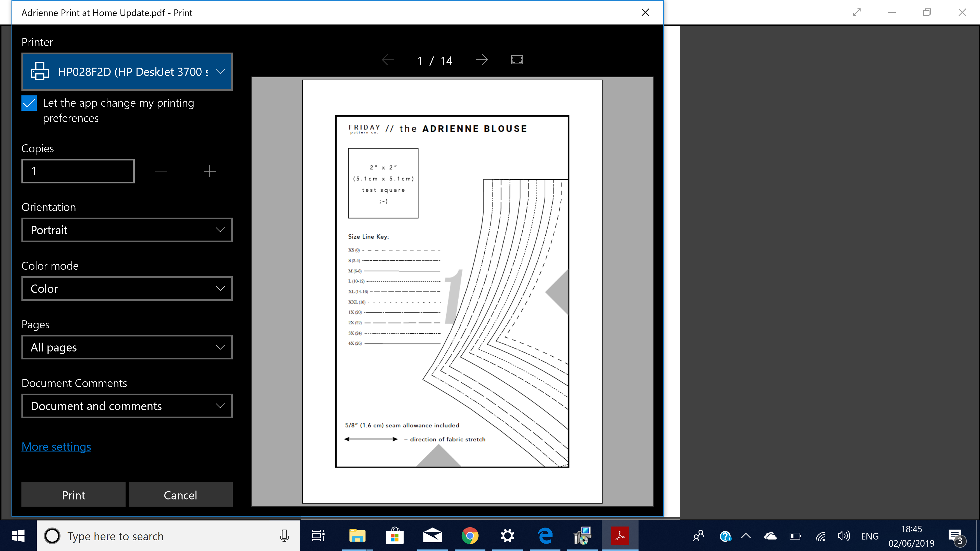Open the Color mode dropdown
This screenshot has height=551, width=980.
127,288
